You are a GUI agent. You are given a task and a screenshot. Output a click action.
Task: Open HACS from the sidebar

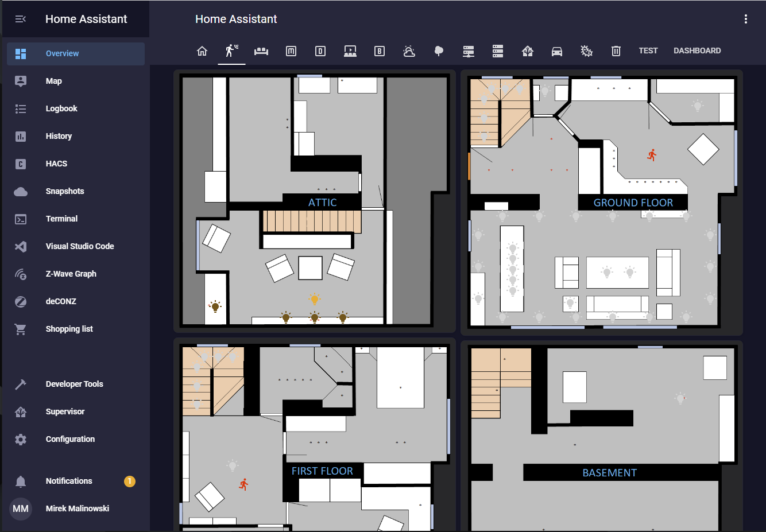point(76,164)
